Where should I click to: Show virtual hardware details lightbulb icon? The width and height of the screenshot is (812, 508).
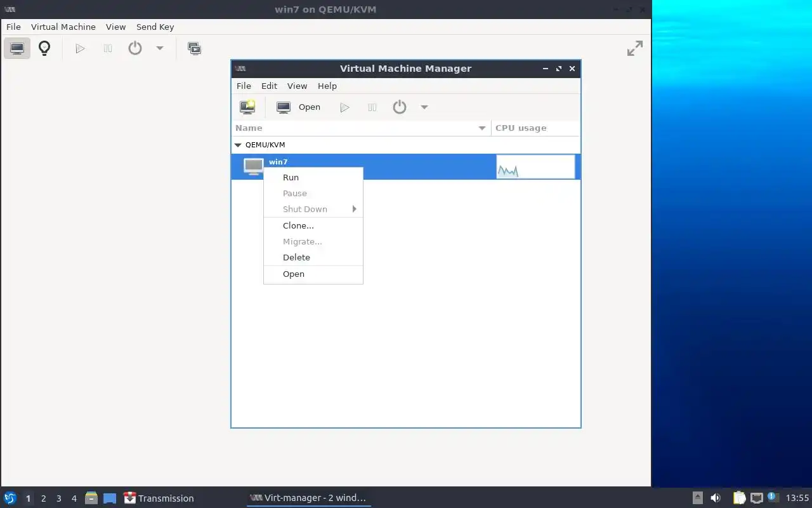tap(44, 48)
